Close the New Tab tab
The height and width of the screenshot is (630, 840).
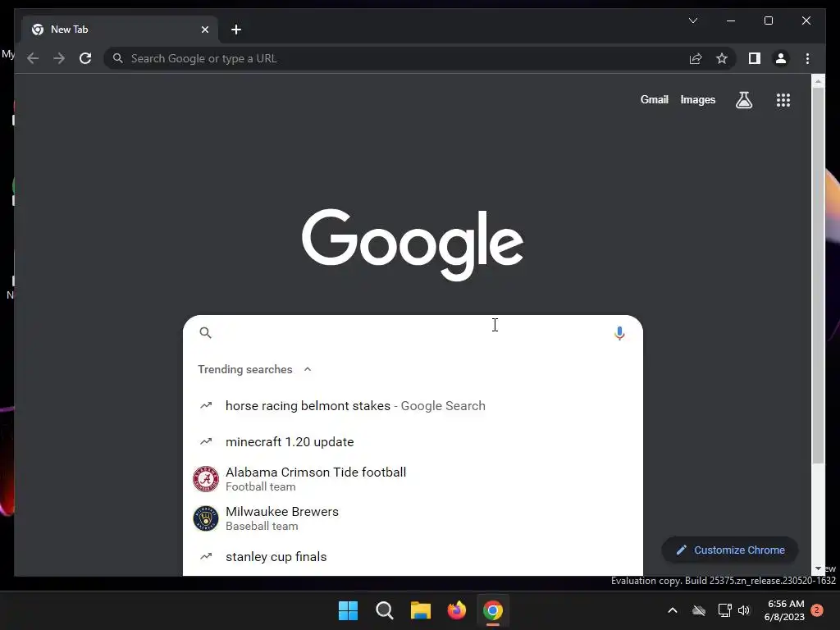pos(204,30)
